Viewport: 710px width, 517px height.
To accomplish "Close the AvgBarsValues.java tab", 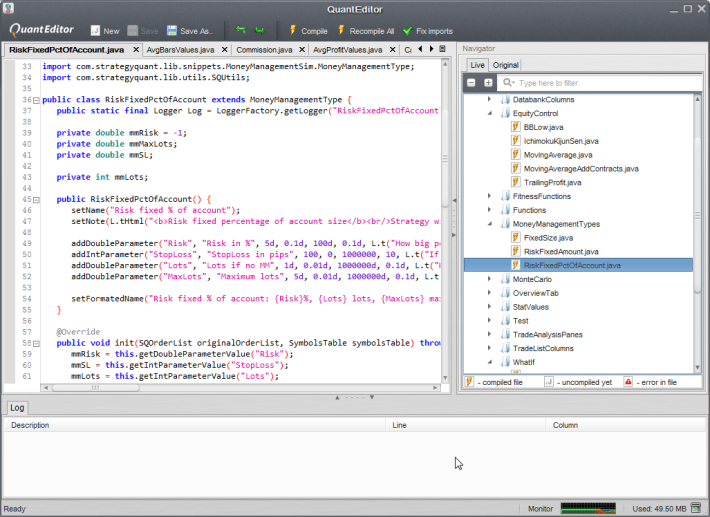I will (224, 49).
